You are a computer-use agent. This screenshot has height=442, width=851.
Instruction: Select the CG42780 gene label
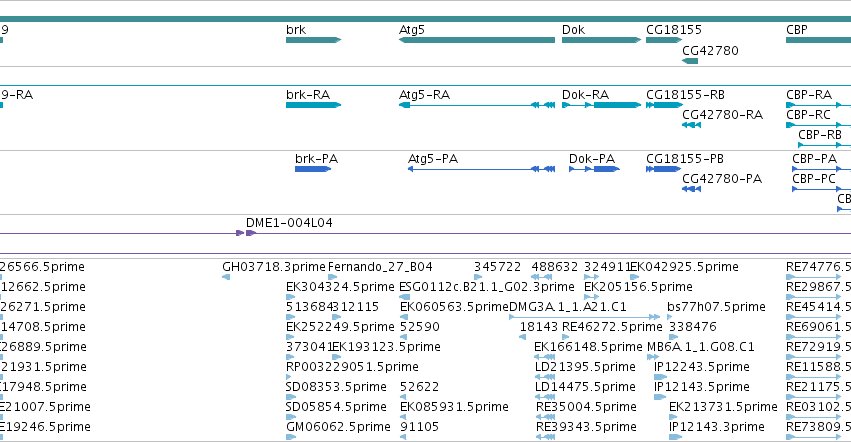[710, 50]
